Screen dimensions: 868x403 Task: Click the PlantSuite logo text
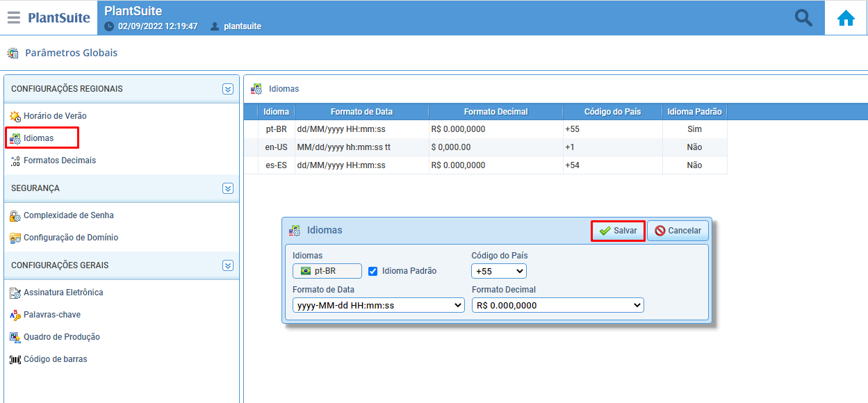coord(59,18)
